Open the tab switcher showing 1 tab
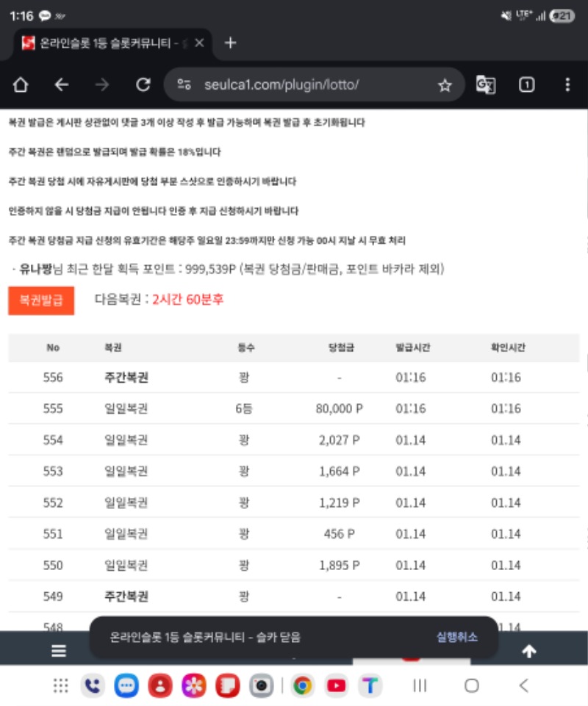 [x=526, y=85]
